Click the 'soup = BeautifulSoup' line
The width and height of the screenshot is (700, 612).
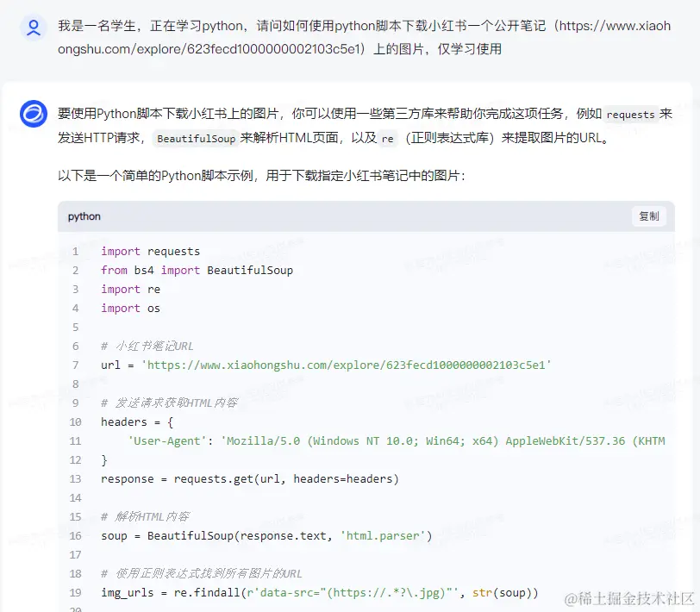(x=266, y=535)
